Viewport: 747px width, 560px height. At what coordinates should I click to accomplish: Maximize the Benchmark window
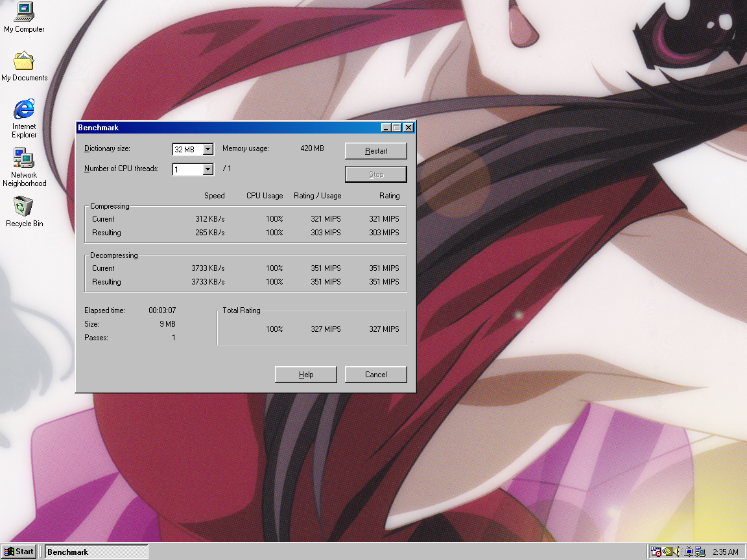pos(397,128)
